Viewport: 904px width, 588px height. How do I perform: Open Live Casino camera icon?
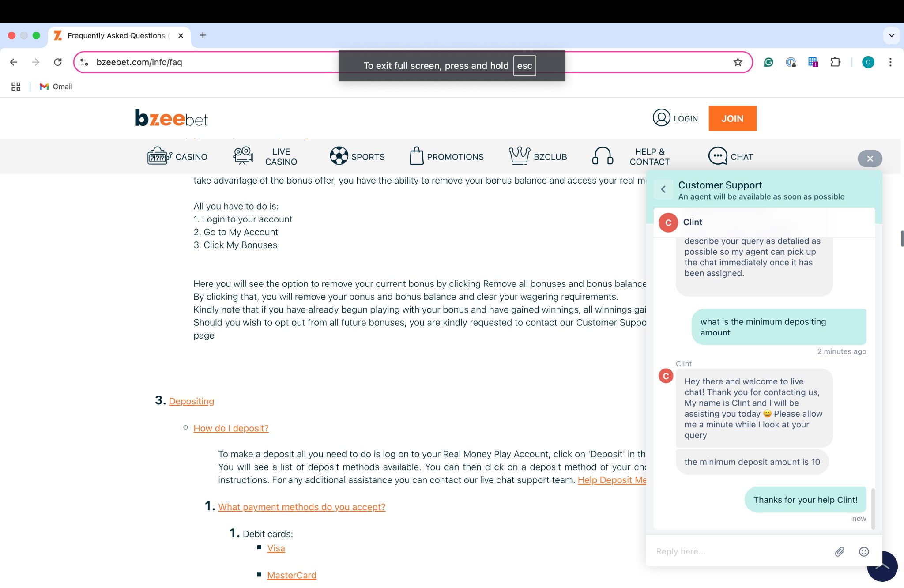click(x=243, y=156)
